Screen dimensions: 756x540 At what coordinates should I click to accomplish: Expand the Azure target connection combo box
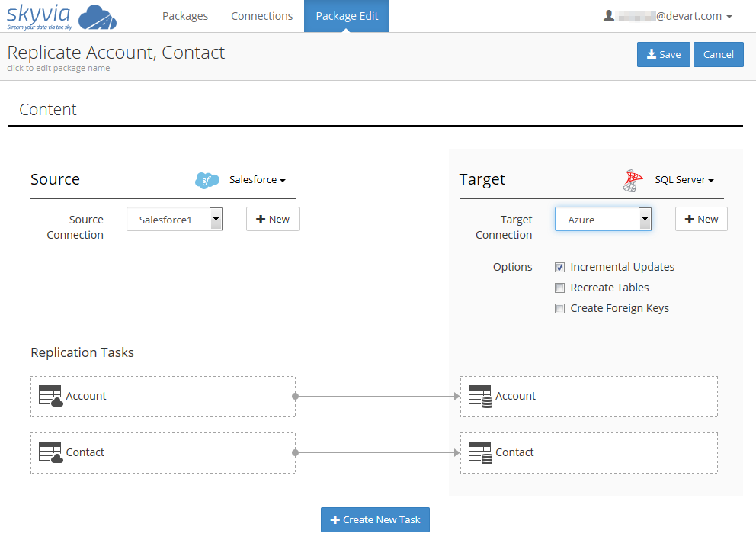pos(645,219)
